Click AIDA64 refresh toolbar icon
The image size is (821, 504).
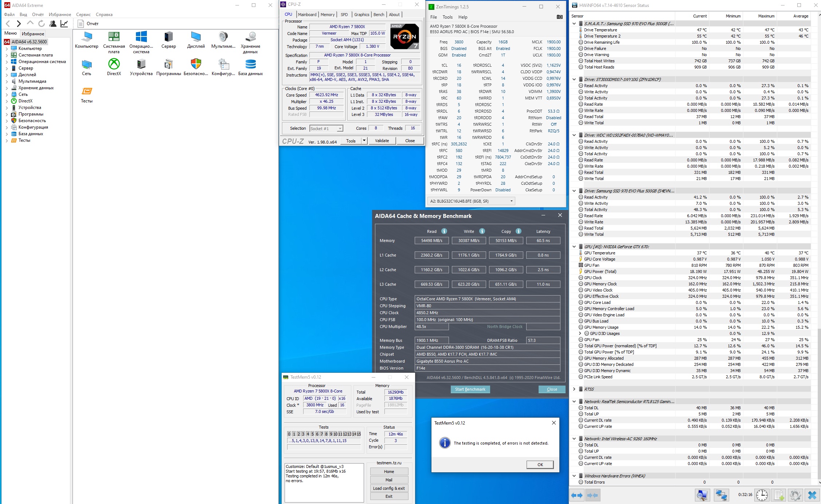(42, 24)
